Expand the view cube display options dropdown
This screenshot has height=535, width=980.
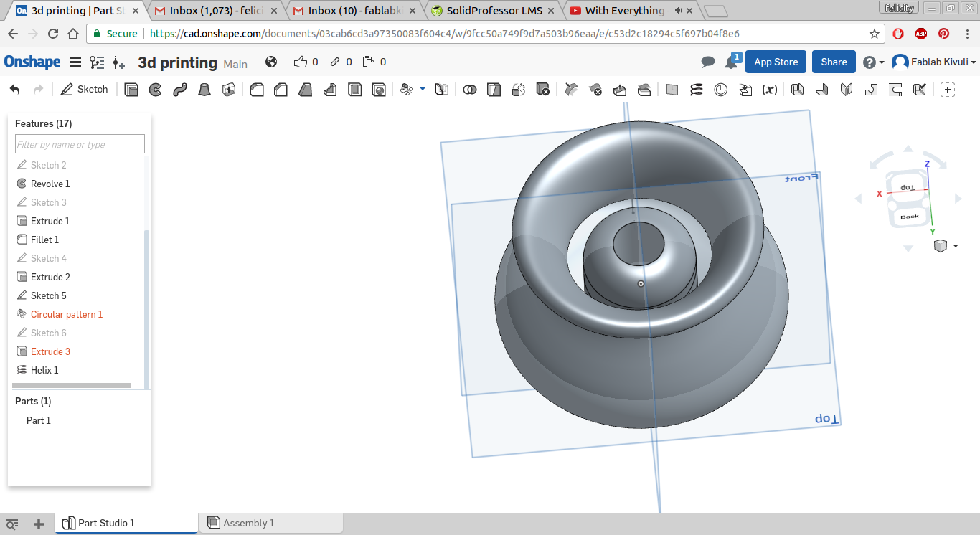956,246
